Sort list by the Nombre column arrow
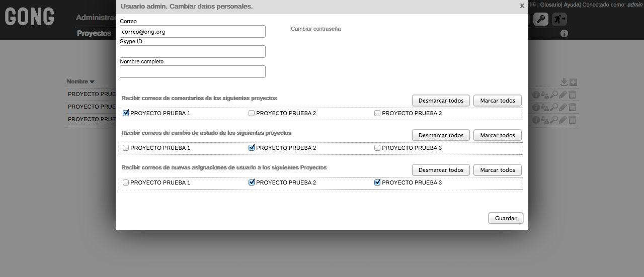 click(92, 82)
